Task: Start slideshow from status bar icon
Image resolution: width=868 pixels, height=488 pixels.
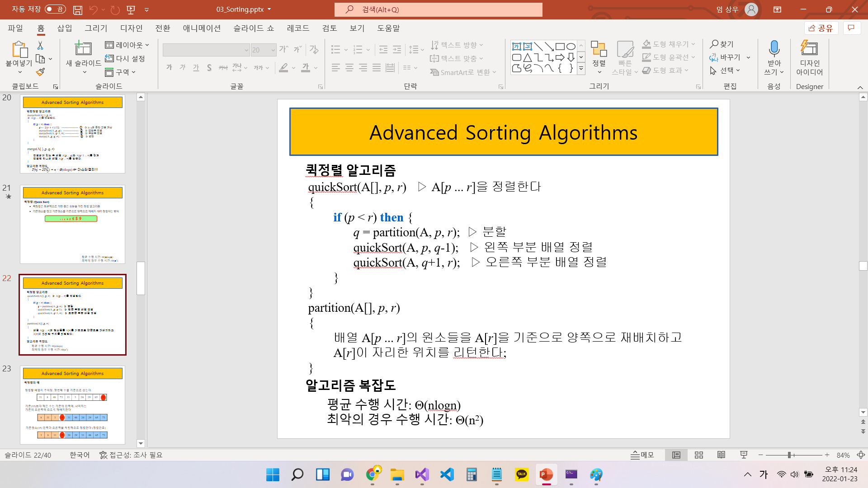Action: (x=744, y=455)
